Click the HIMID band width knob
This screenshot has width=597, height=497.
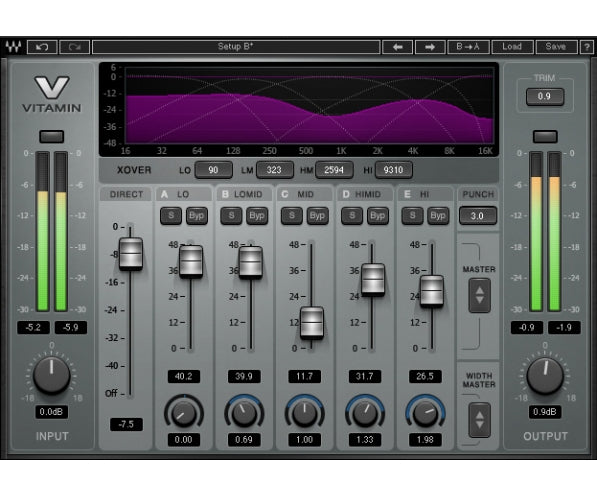[365, 414]
